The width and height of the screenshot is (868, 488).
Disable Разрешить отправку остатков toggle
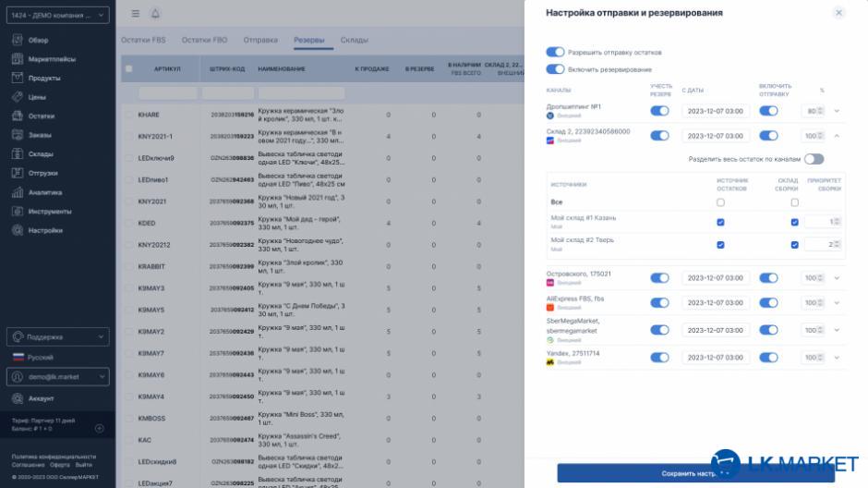[x=555, y=53]
